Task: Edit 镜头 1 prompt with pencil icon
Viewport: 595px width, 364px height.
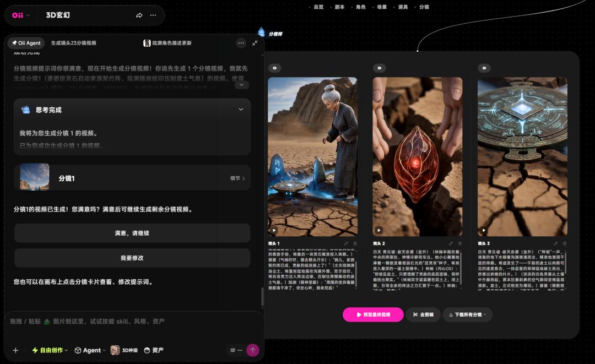Action: pyautogui.click(x=346, y=243)
